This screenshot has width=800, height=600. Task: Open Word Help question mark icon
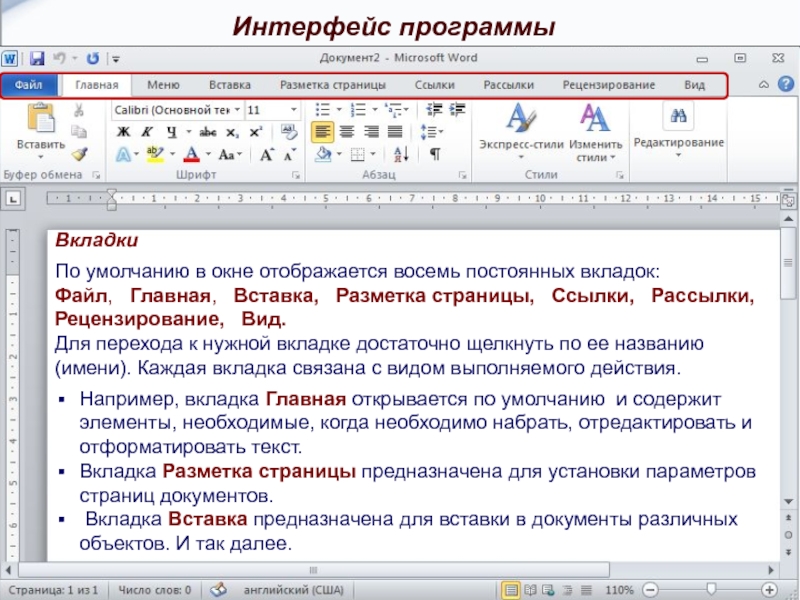[x=784, y=85]
